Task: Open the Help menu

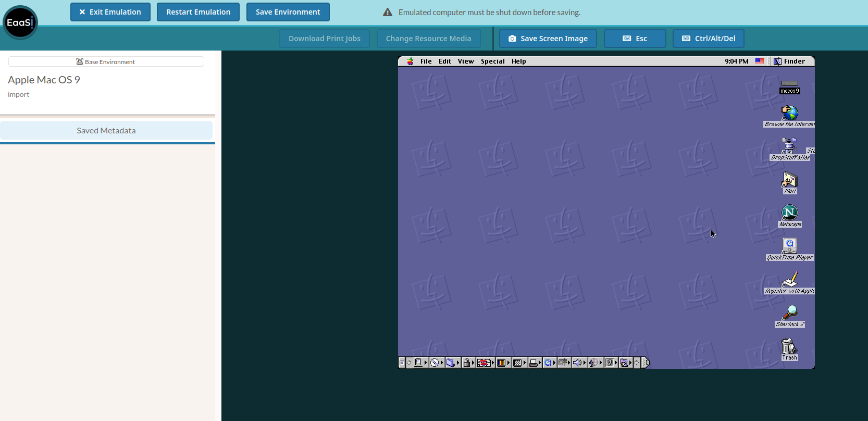Action: [519, 61]
